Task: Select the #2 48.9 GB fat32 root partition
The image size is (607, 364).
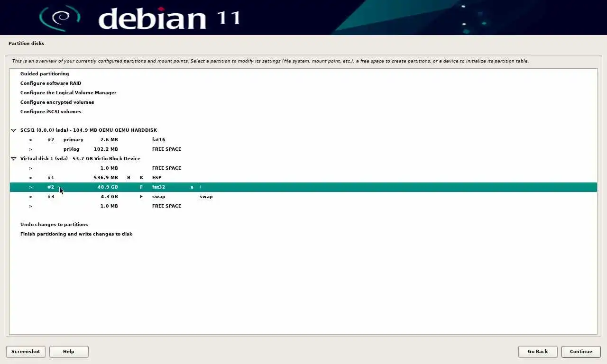Action: (x=303, y=187)
